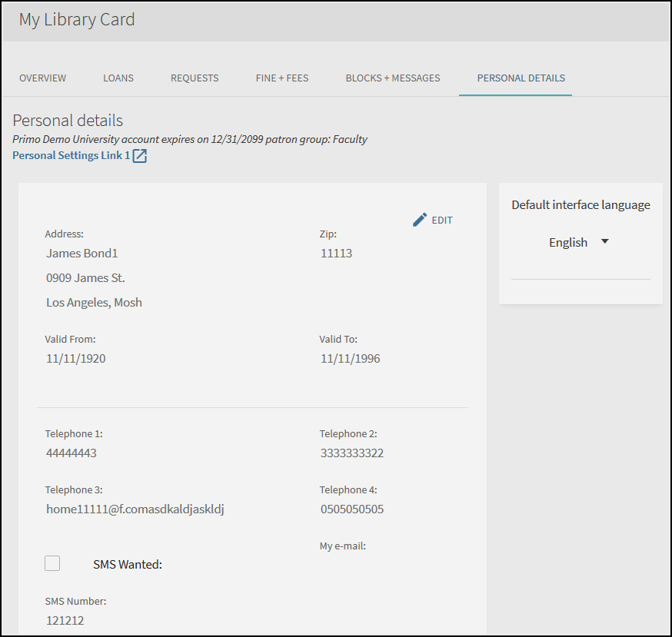Click the Telephone 1 value 44444443
Screen dimensions: 672x637
pos(72,453)
